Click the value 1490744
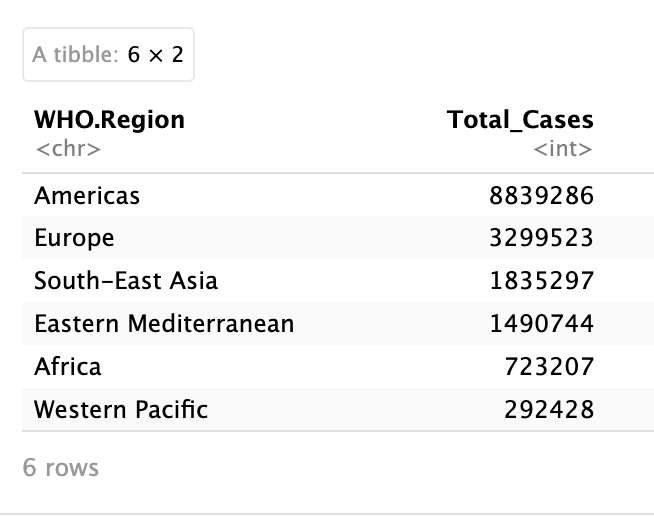The width and height of the screenshot is (654, 516). tap(541, 324)
